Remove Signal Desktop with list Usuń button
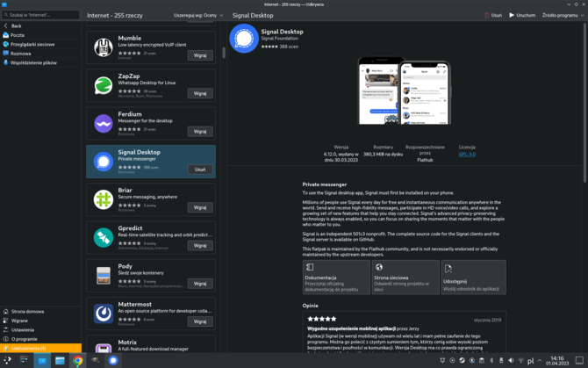The width and height of the screenshot is (588, 368). point(200,170)
